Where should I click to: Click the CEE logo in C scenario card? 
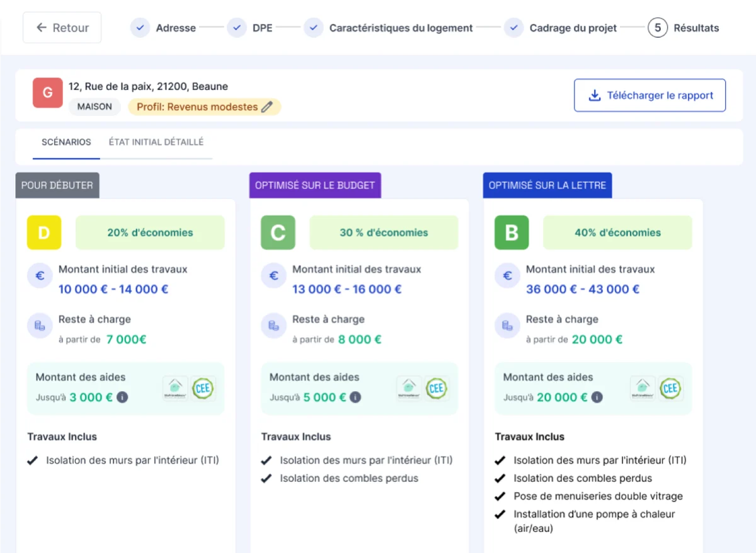coord(437,389)
